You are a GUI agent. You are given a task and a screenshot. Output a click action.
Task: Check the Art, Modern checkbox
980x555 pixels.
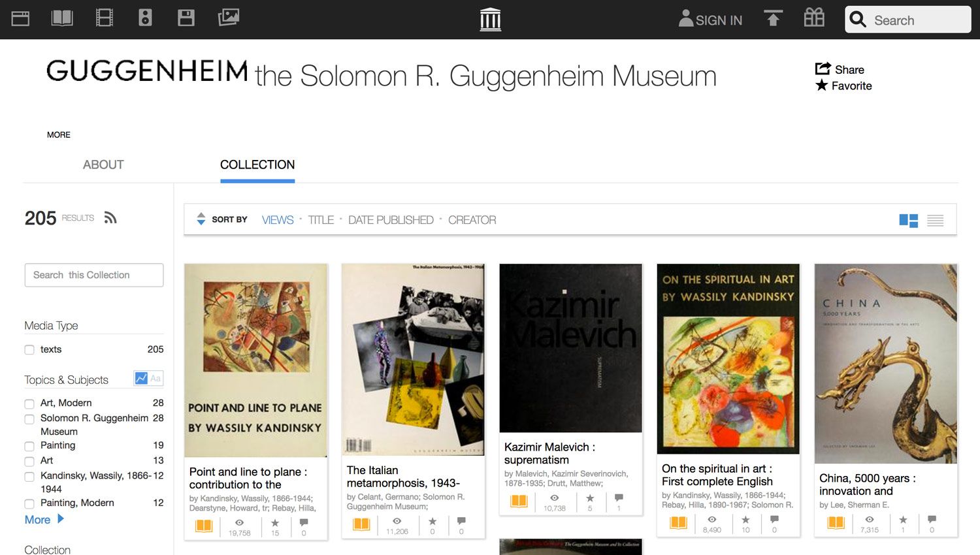[29, 404]
